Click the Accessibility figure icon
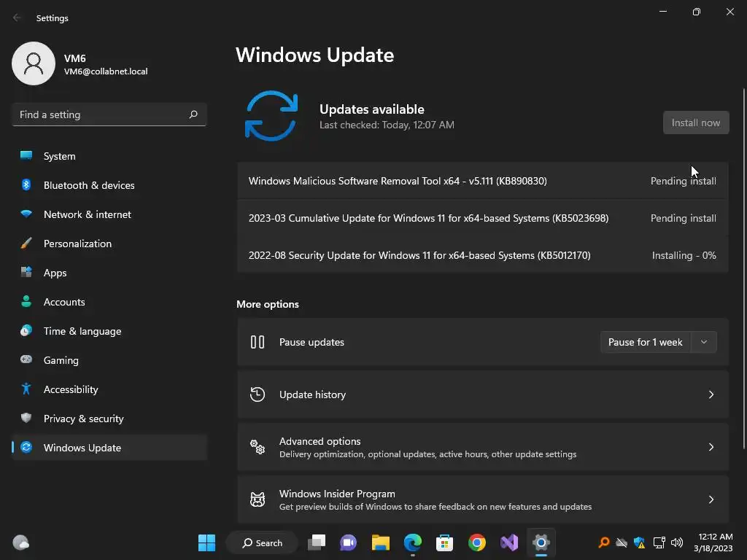 (26, 389)
